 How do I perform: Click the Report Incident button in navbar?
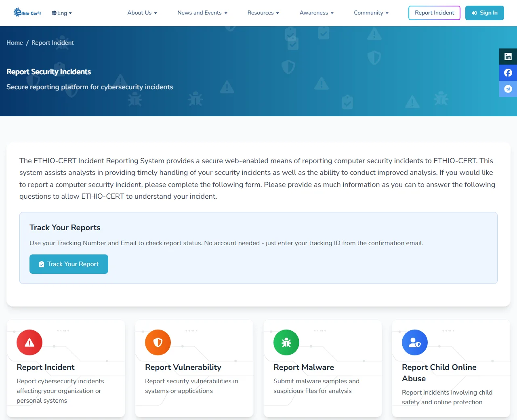pos(435,13)
